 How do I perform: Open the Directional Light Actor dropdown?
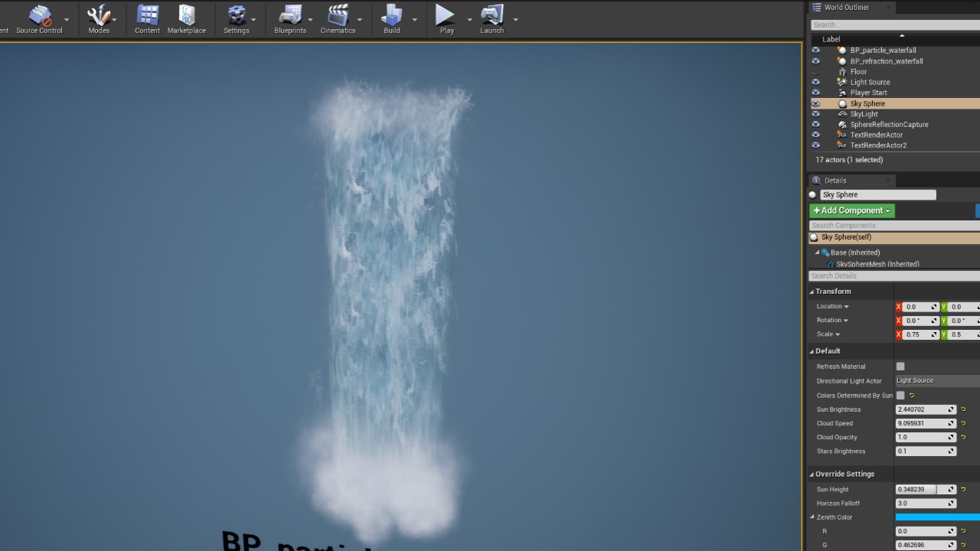click(937, 380)
